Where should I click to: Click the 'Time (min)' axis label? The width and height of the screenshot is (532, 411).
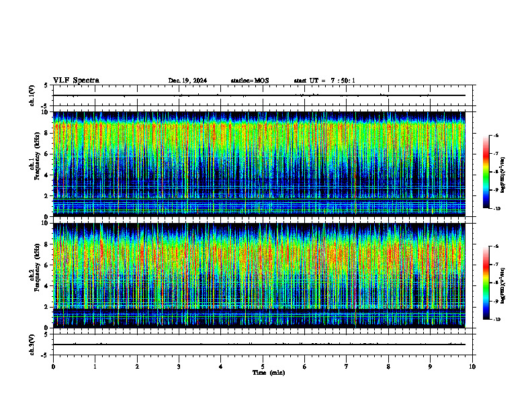coord(269,373)
